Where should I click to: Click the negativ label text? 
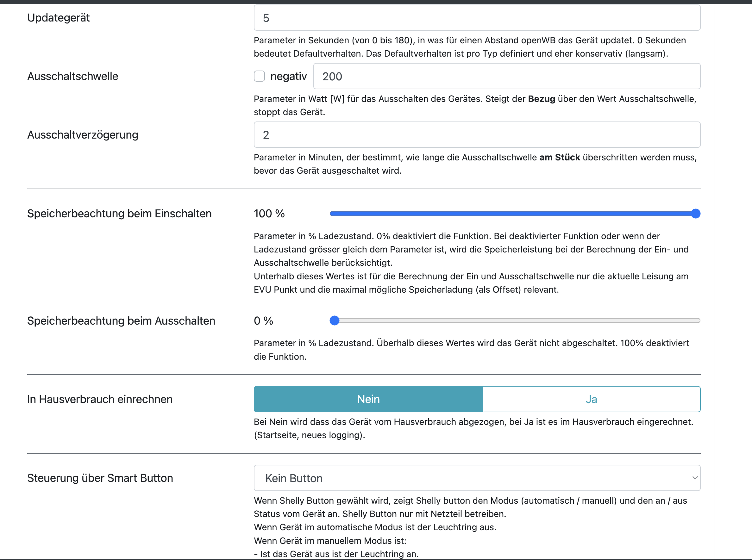(288, 76)
